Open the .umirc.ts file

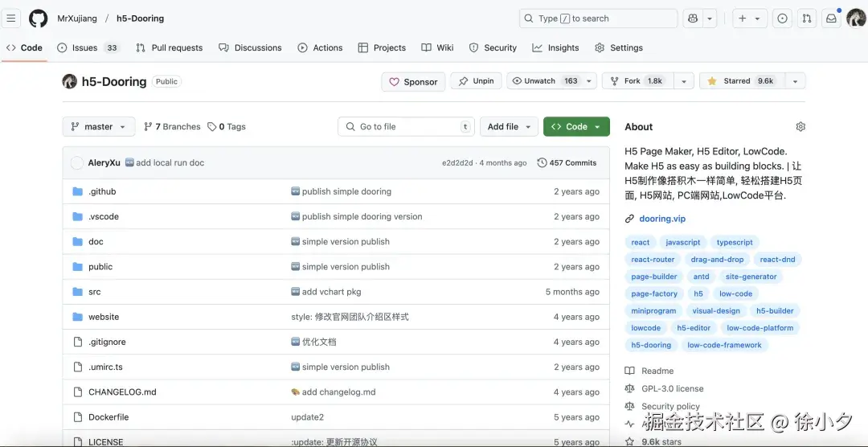[105, 367]
